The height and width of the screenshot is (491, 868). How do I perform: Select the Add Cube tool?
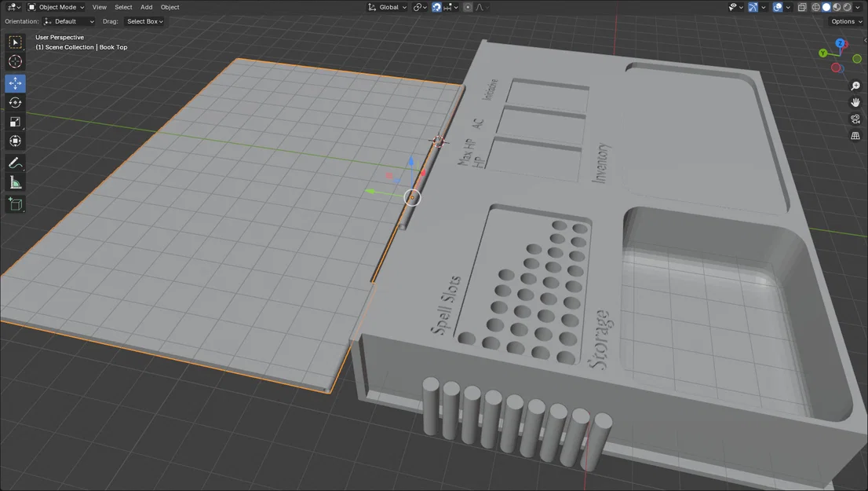[16, 204]
